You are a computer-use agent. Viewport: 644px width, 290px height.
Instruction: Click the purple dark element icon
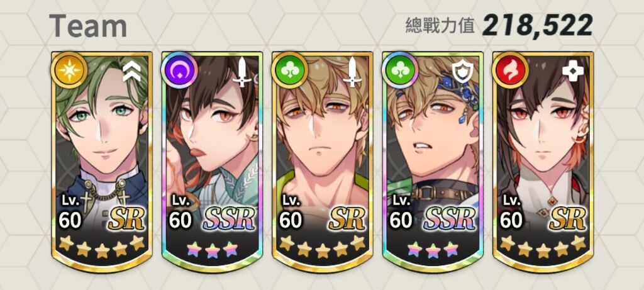pos(179,70)
